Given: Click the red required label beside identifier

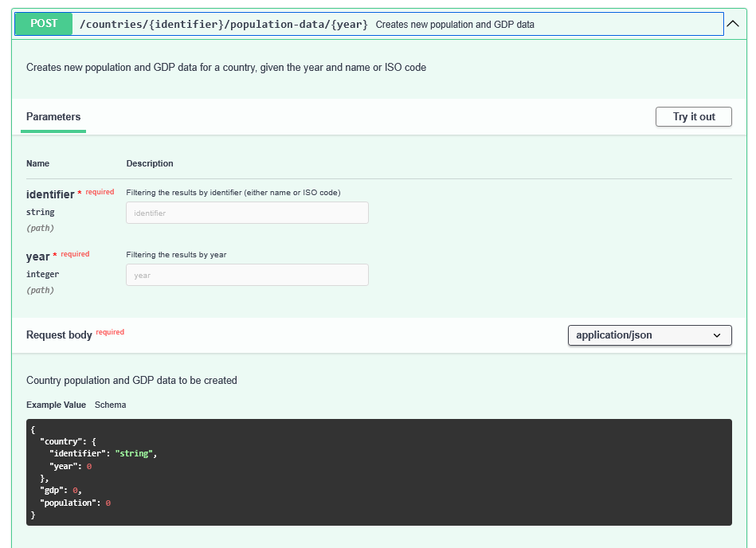Looking at the screenshot, I should tap(99, 192).
